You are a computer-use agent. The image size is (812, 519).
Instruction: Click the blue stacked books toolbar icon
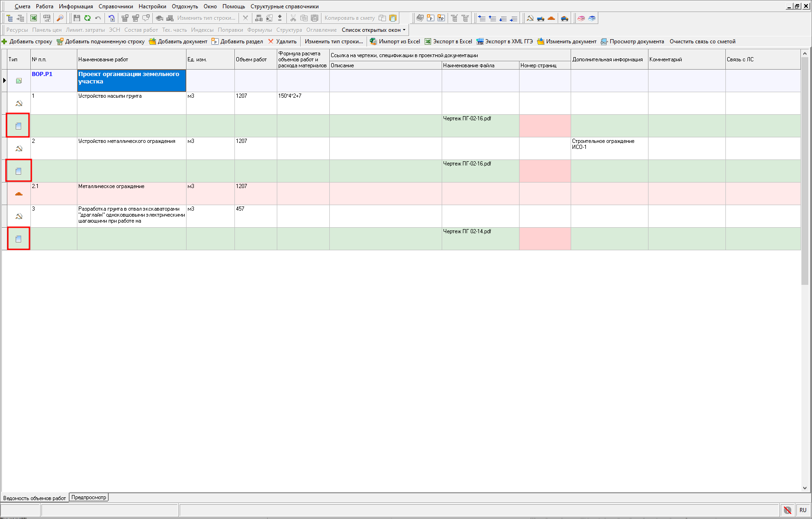pyautogui.click(x=592, y=18)
